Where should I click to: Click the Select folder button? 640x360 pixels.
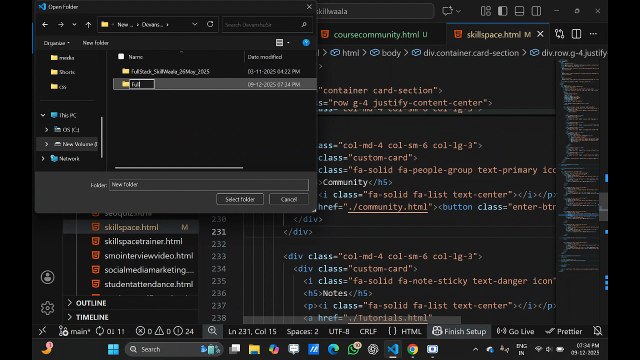tap(240, 199)
